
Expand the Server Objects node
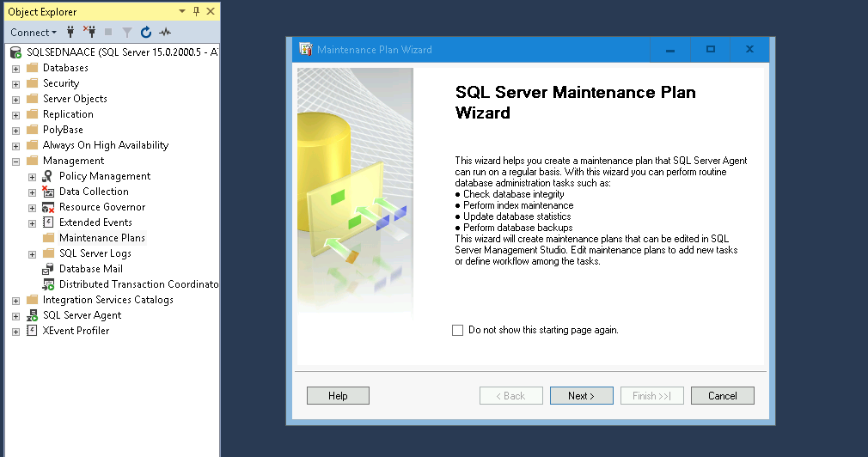pyautogui.click(x=15, y=100)
